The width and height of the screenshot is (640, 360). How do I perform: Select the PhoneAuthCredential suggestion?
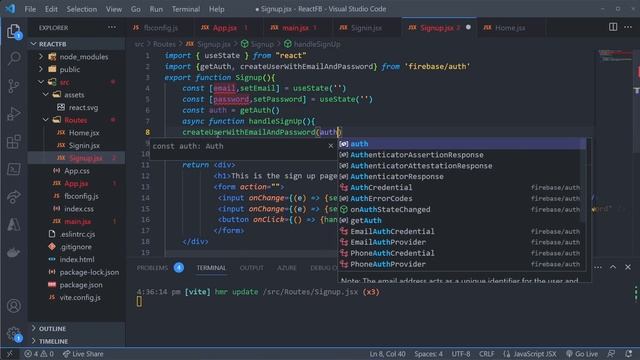[x=462, y=253]
